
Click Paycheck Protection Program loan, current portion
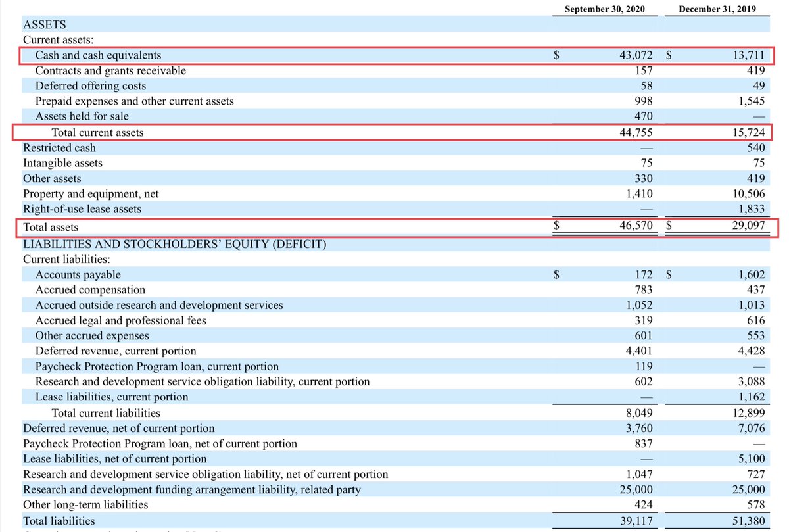point(157,366)
